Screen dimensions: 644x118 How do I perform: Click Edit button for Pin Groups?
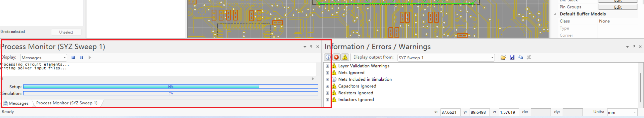pos(618,7)
